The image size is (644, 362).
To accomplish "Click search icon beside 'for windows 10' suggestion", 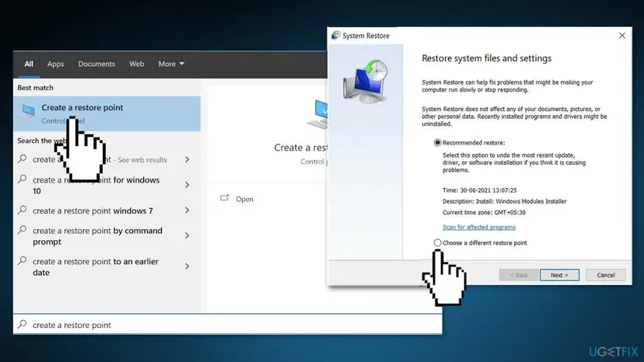I will 23,179.
